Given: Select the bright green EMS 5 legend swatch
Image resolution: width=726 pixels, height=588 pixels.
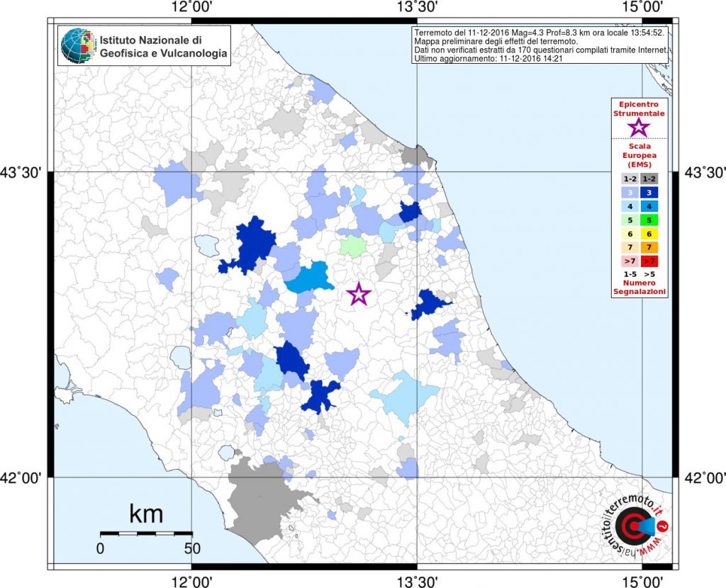Looking at the screenshot, I should click(649, 220).
